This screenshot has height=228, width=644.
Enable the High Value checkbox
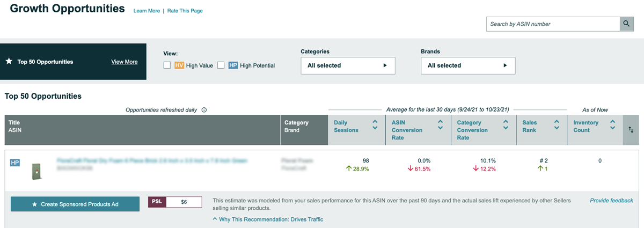pos(167,65)
